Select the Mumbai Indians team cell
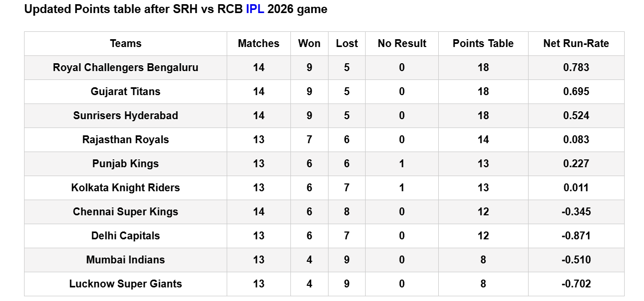The image size is (644, 301). [125, 260]
